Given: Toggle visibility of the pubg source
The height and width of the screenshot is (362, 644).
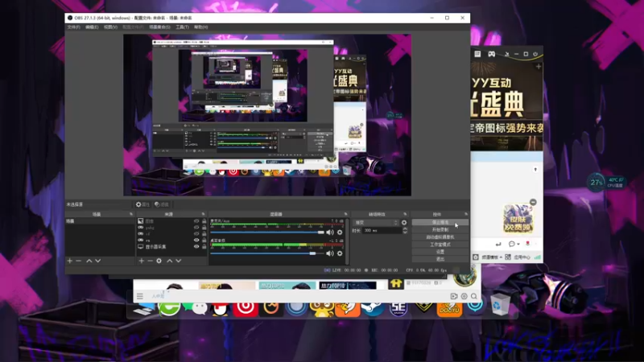Looking at the screenshot, I should [196, 228].
